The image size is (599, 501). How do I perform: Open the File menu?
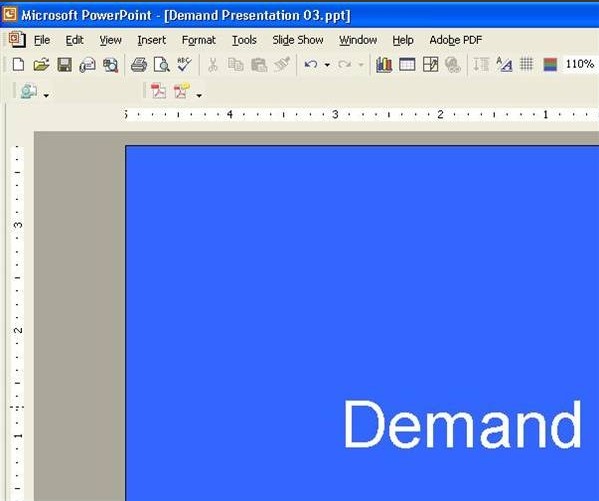pos(42,40)
